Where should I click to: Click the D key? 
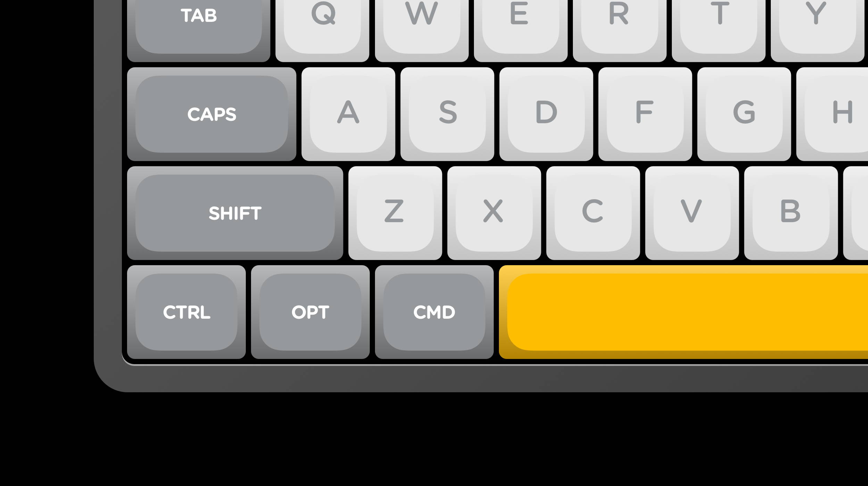pyautogui.click(x=546, y=114)
